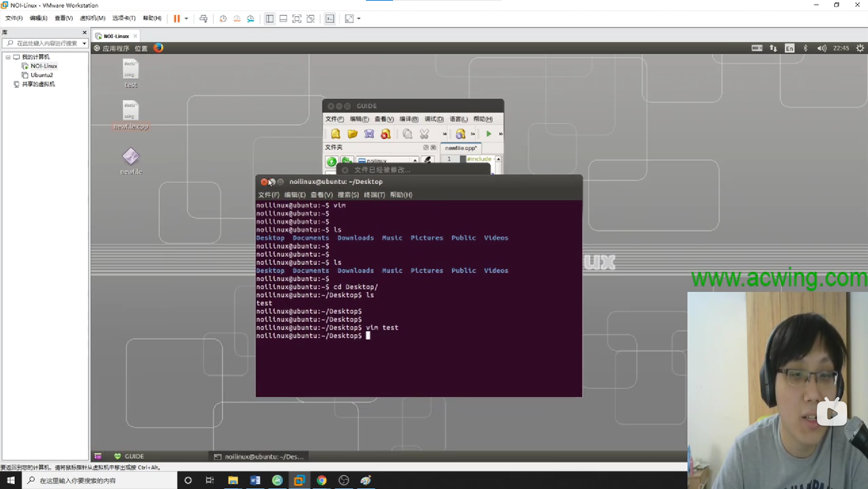Select newfile.cpp icon on the desktop
Viewport: 868px width, 489px height.
pyautogui.click(x=131, y=115)
